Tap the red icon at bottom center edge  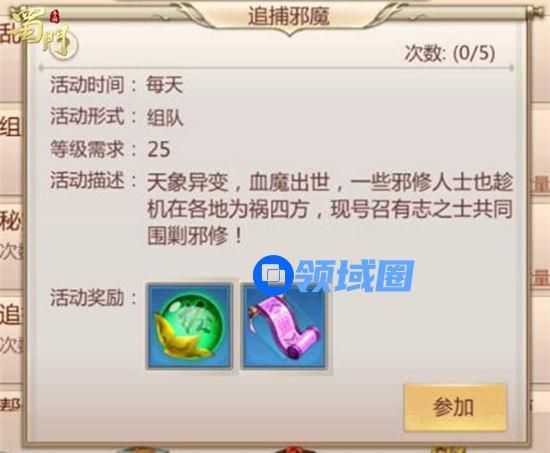click(x=293, y=449)
